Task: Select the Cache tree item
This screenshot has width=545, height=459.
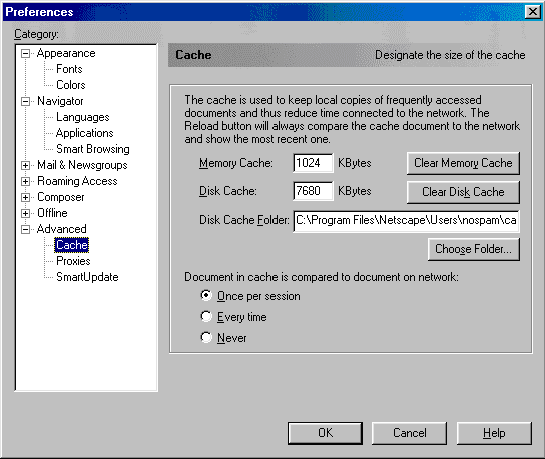Action: click(x=72, y=245)
